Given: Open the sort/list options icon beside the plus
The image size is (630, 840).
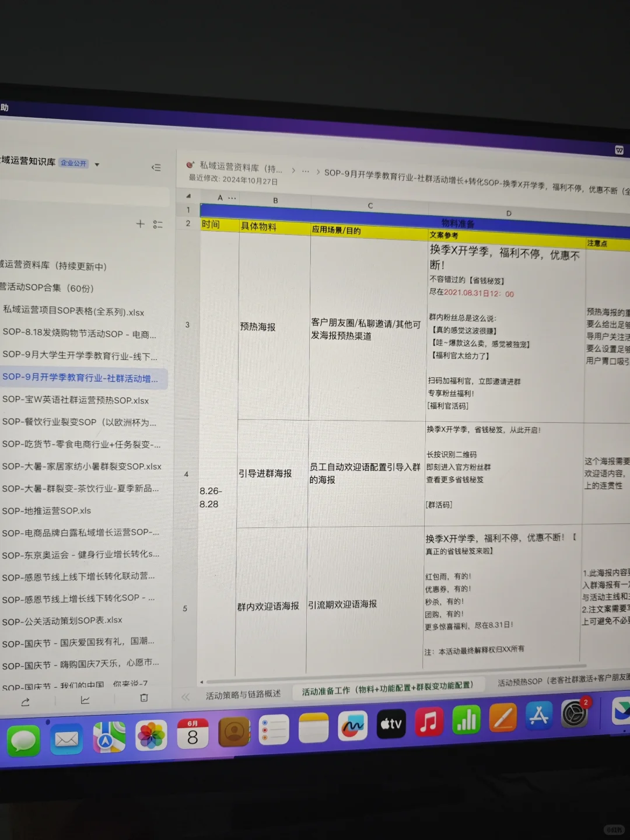Looking at the screenshot, I should click(157, 225).
